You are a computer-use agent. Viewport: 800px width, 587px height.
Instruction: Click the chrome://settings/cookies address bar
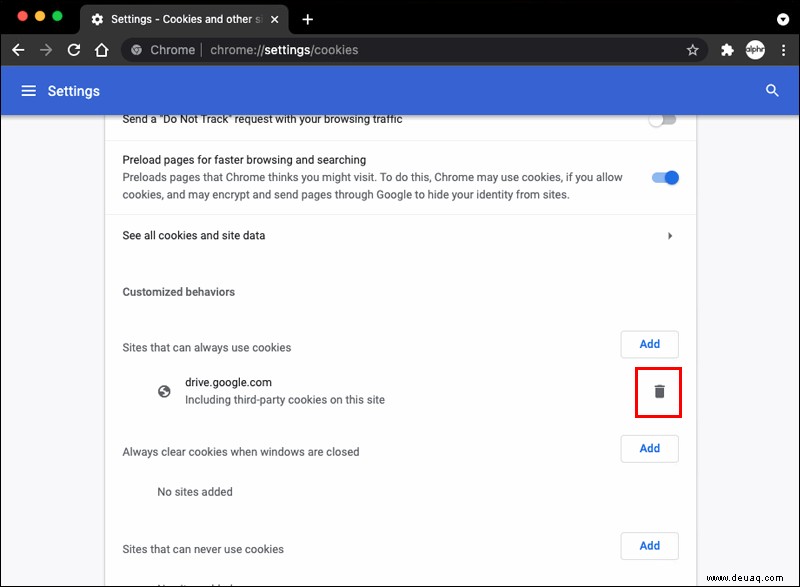[414, 49]
